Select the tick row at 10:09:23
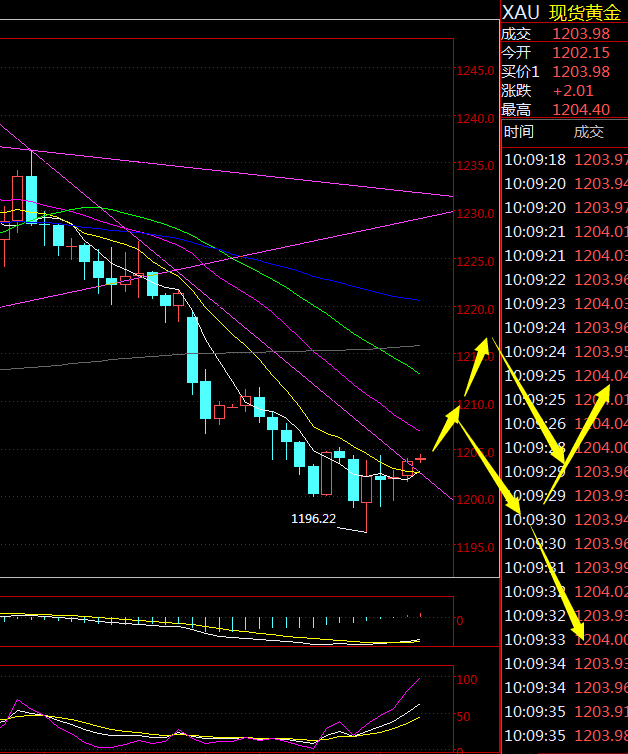 tap(565, 303)
